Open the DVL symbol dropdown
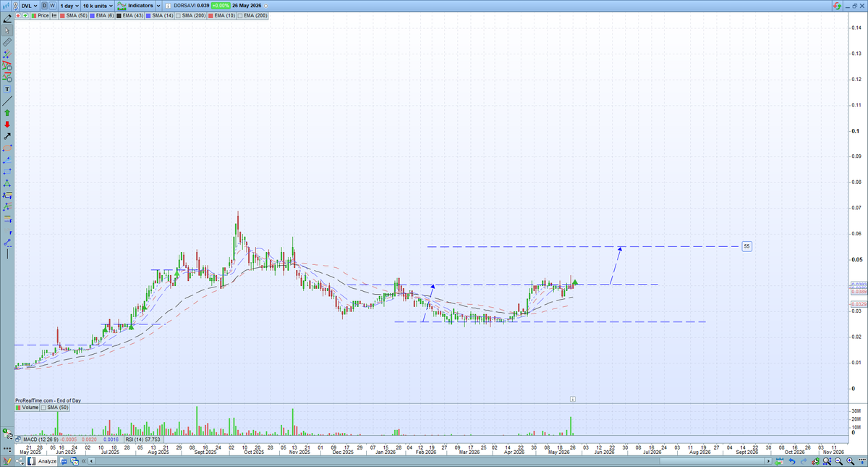Screen dimensions: 868x467 click(x=29, y=6)
